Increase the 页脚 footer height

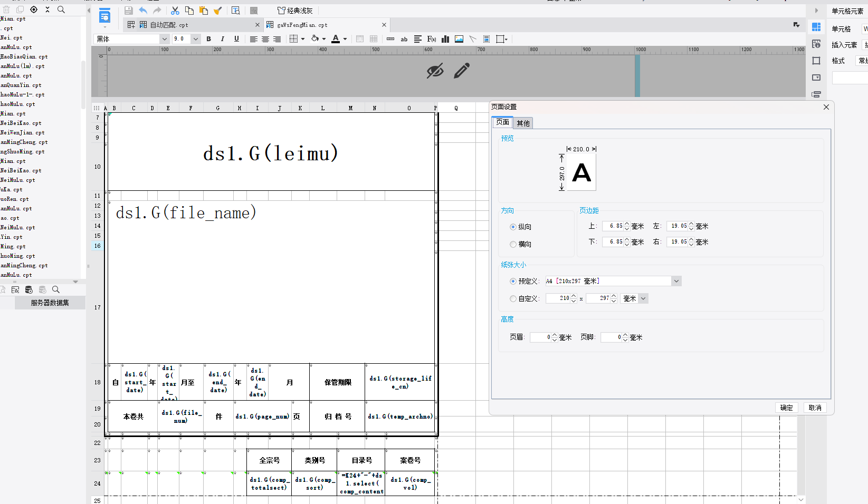(x=625, y=335)
